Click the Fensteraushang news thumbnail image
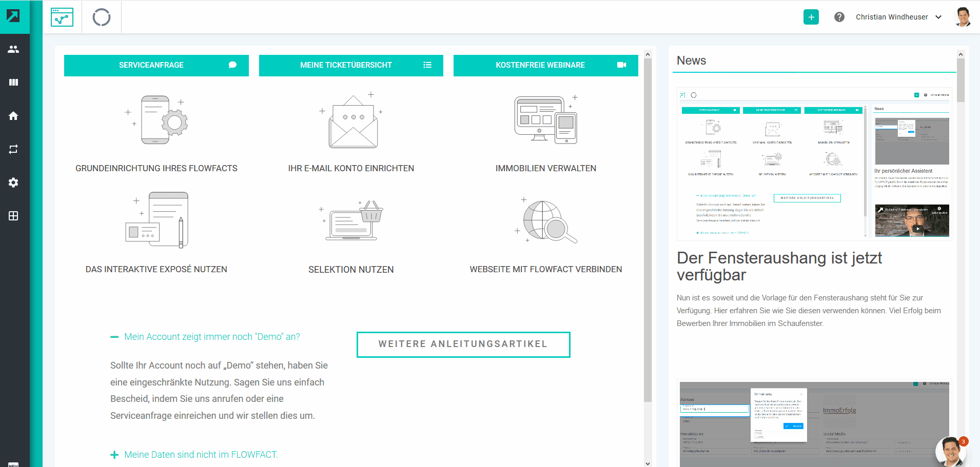 (x=814, y=164)
